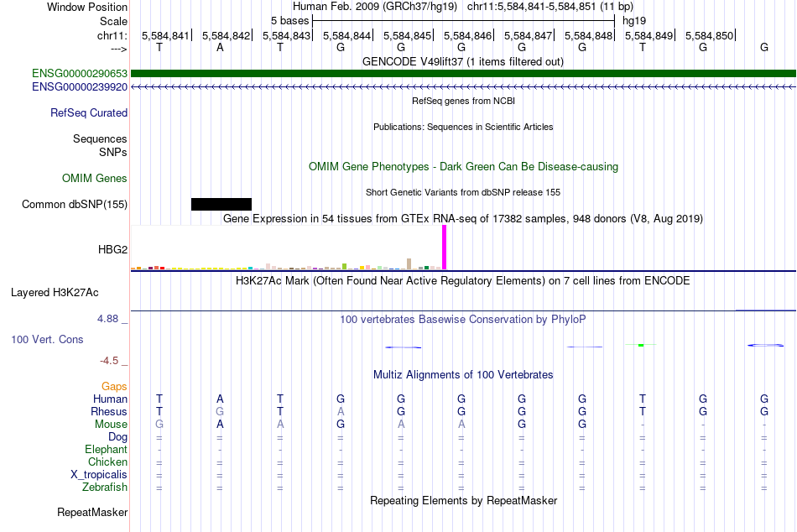
Task: Click the 5 bases scale bar label
Action: [289, 21]
